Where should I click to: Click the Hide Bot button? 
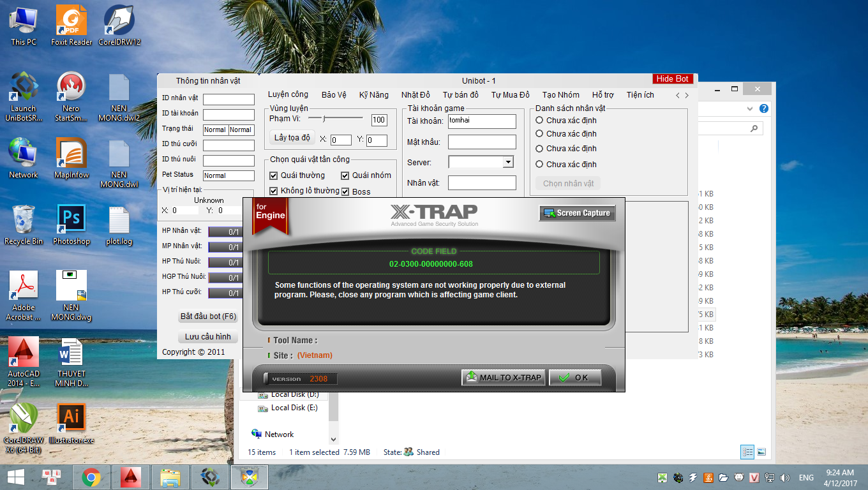[x=673, y=79]
